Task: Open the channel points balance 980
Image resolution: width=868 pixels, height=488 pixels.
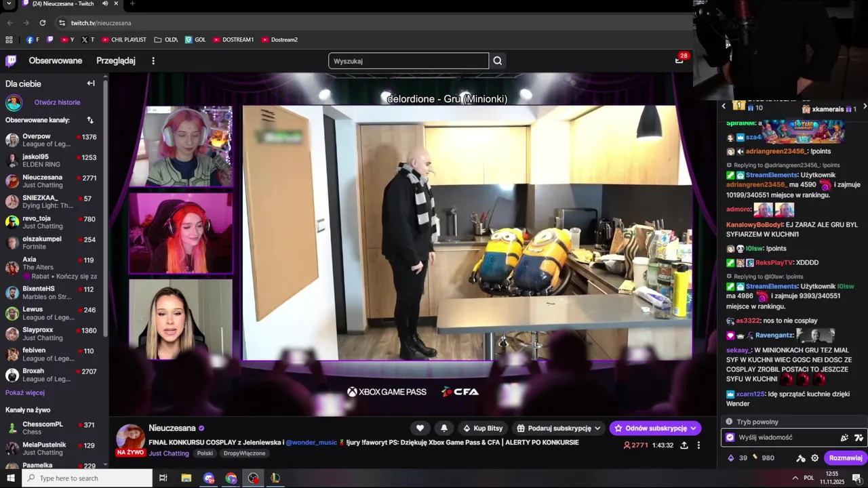Action: (x=763, y=458)
